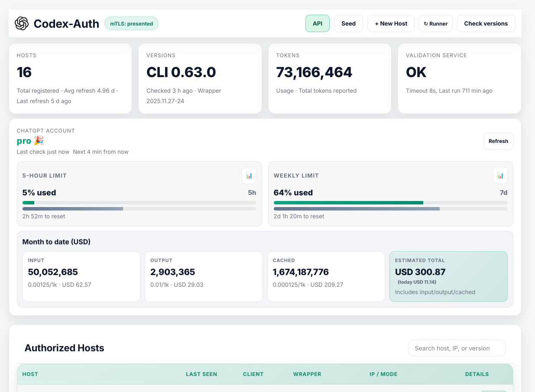Click the Codex-Auth logo icon
Image resolution: width=535 pixels, height=392 pixels.
pyautogui.click(x=22, y=23)
